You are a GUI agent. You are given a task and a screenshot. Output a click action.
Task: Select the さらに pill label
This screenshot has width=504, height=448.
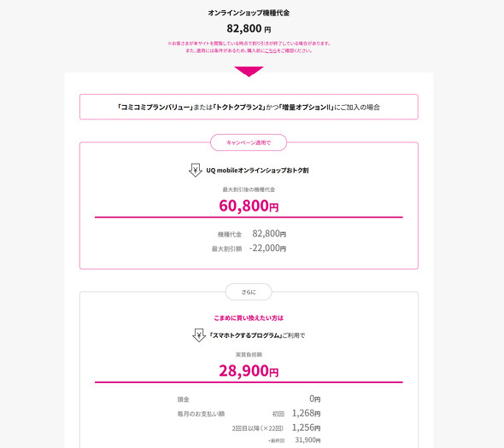click(x=249, y=292)
